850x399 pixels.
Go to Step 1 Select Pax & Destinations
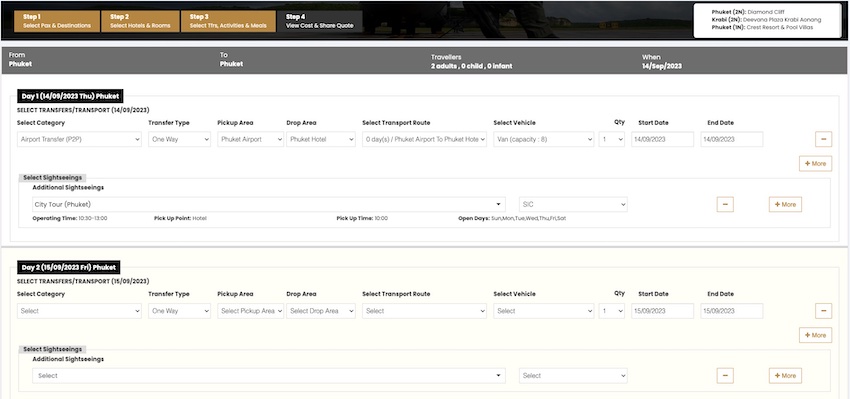[x=57, y=21]
